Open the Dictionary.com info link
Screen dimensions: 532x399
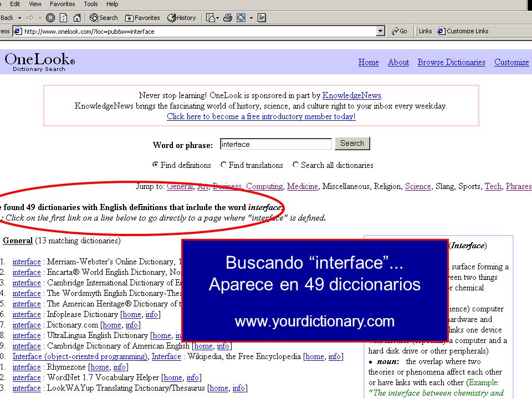132,325
